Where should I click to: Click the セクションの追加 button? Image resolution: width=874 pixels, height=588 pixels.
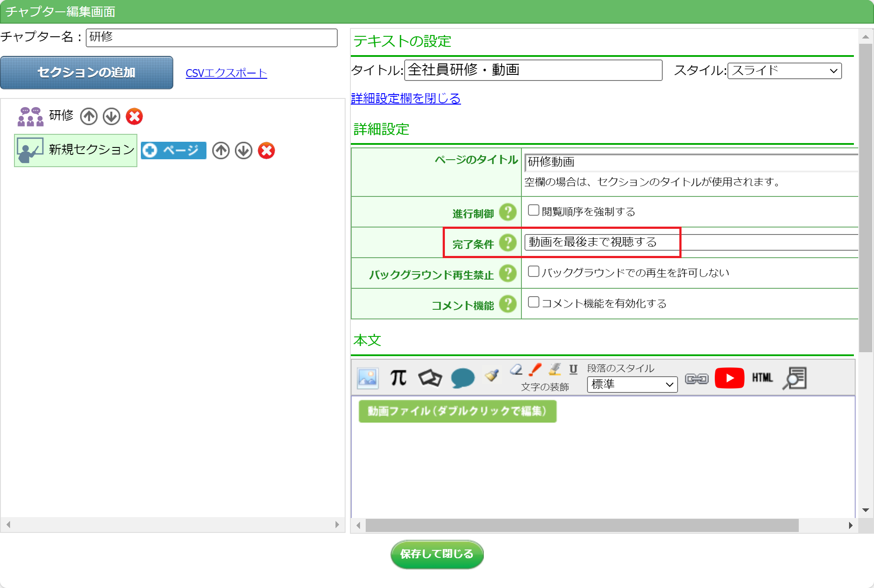87,73
